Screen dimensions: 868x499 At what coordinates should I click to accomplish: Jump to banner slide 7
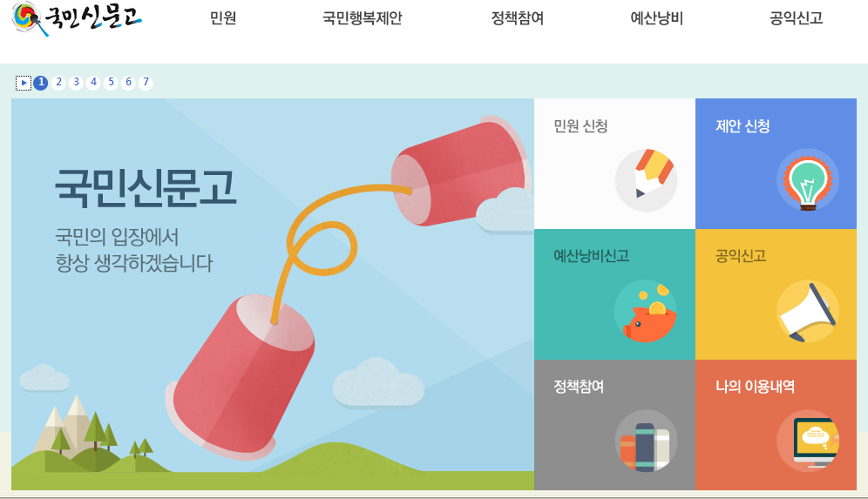(145, 83)
